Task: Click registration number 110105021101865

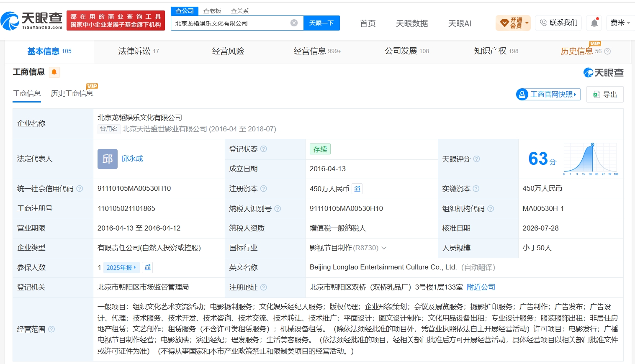Action: [126, 208]
